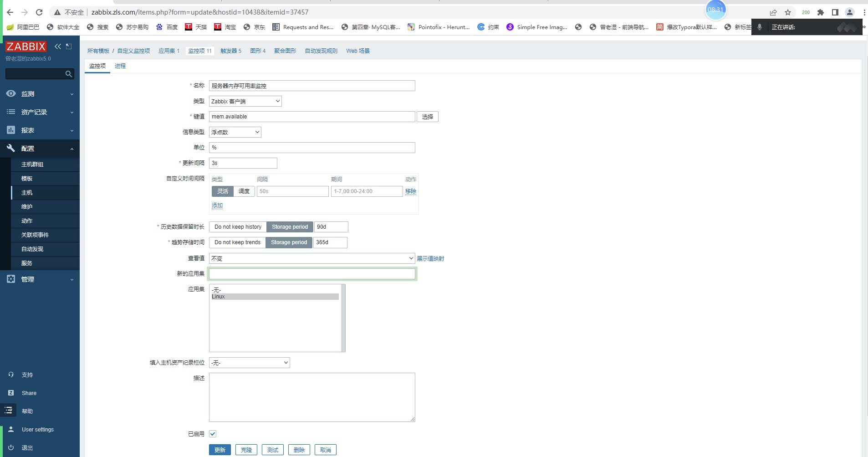
Task: Open 淘宝 bookmark
Action: click(225, 27)
